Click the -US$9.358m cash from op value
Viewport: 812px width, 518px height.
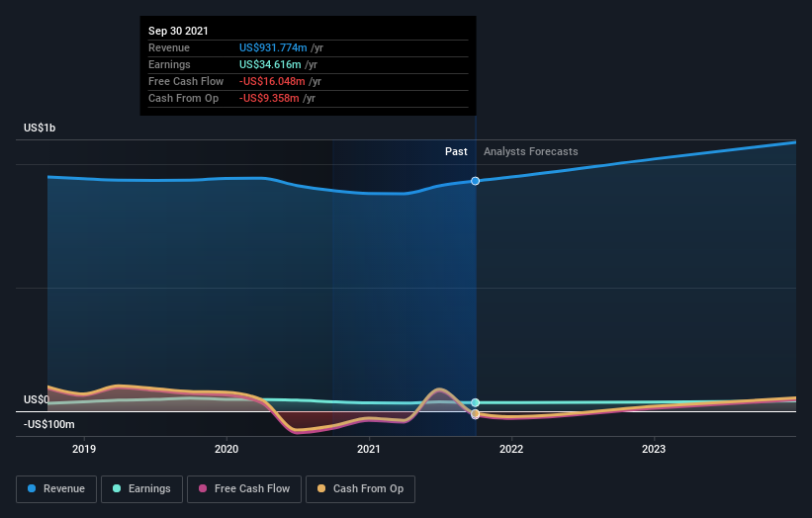[x=269, y=98]
